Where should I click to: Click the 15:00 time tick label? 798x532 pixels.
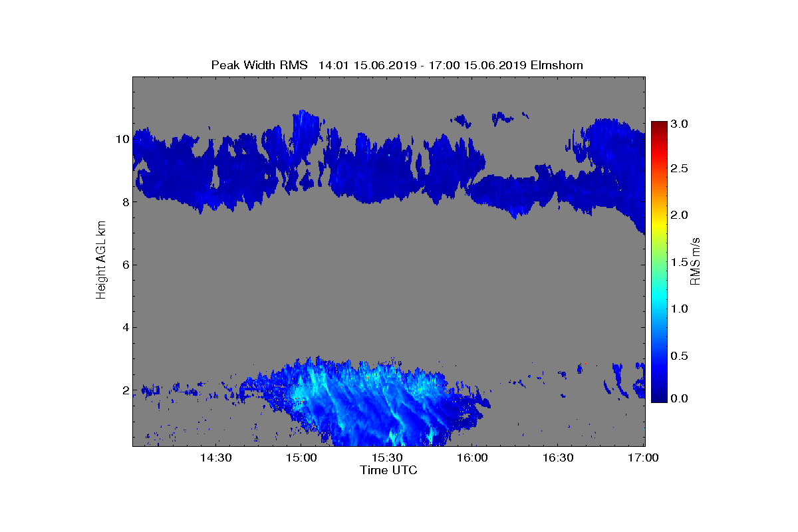coord(301,458)
